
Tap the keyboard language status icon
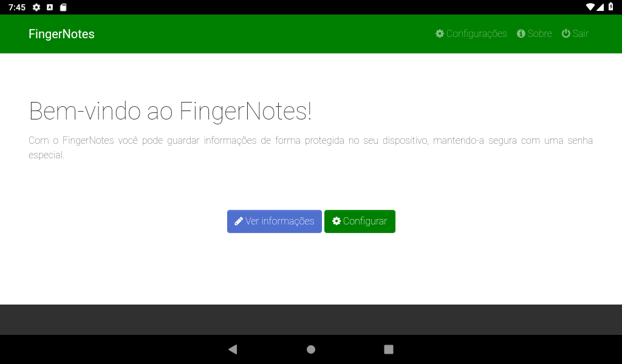(x=50, y=7)
